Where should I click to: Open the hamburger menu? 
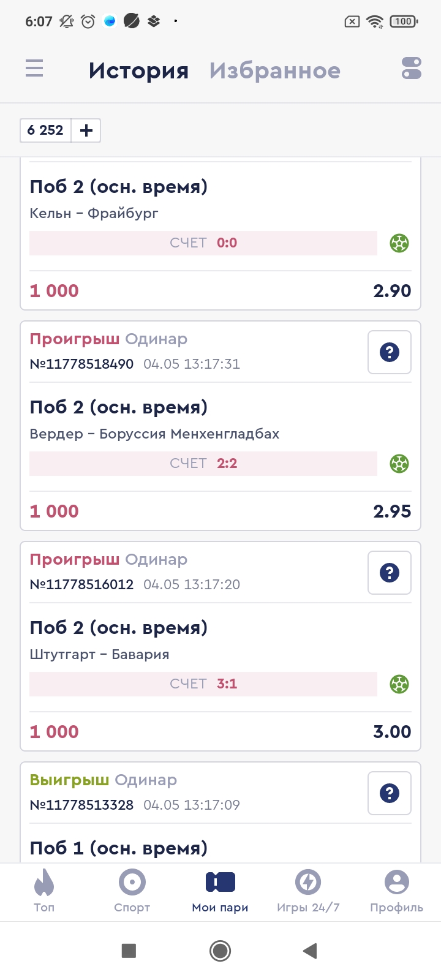pyautogui.click(x=34, y=68)
